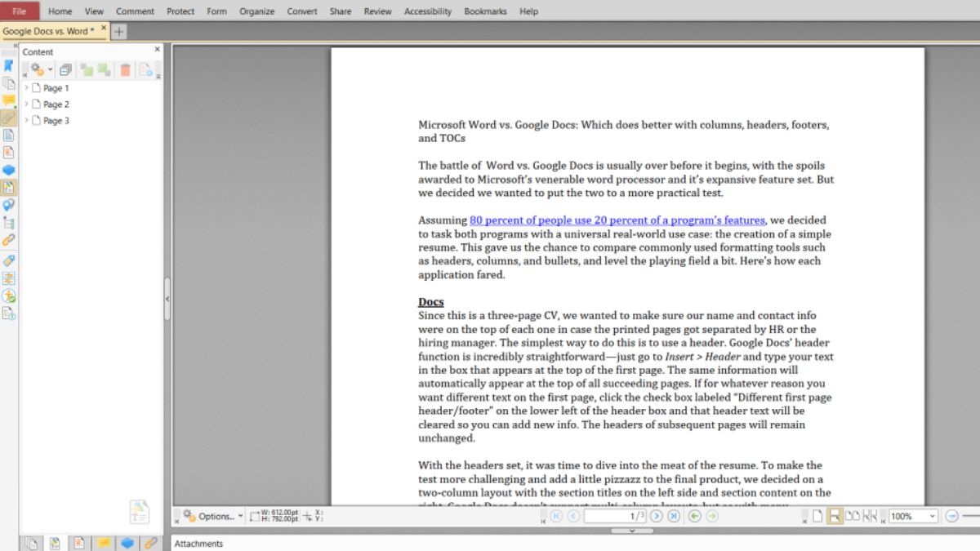Go to the last page button
Screen dimensions: 980x551
click(x=673, y=516)
